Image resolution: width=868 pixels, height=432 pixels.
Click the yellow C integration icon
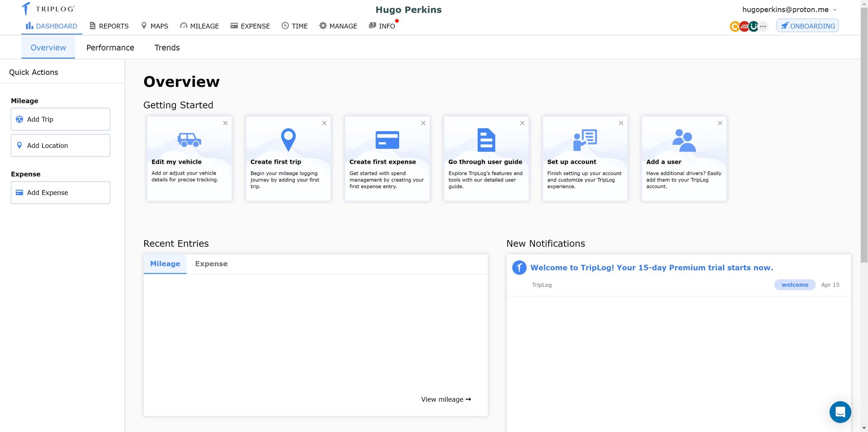pyautogui.click(x=735, y=26)
